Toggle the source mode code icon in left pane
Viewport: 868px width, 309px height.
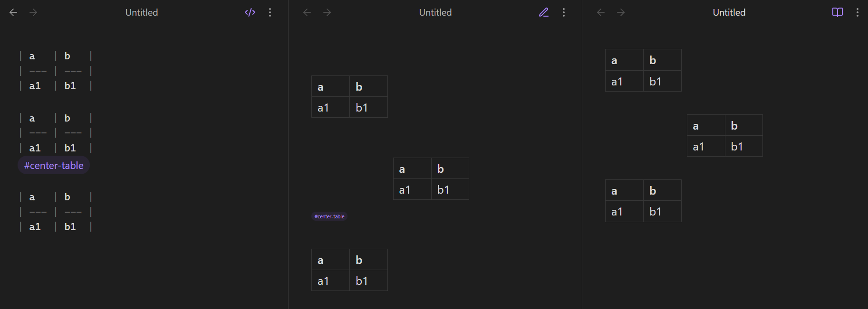[x=250, y=12]
